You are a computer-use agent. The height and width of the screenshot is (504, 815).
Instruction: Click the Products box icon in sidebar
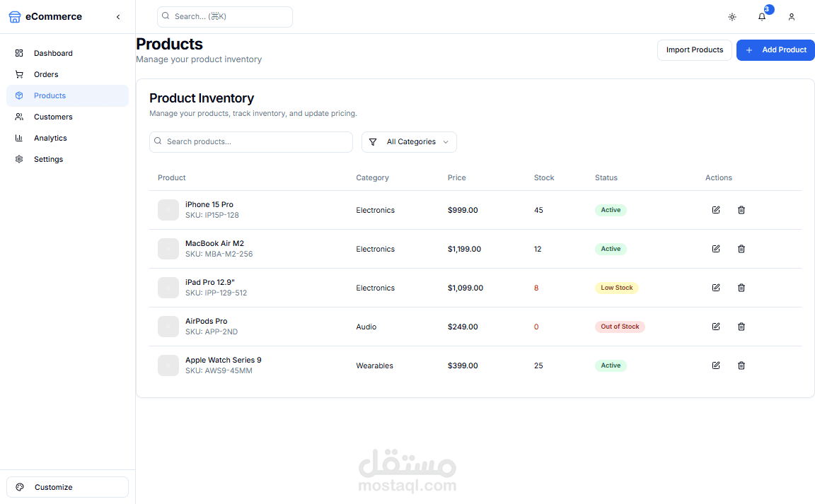click(x=19, y=95)
